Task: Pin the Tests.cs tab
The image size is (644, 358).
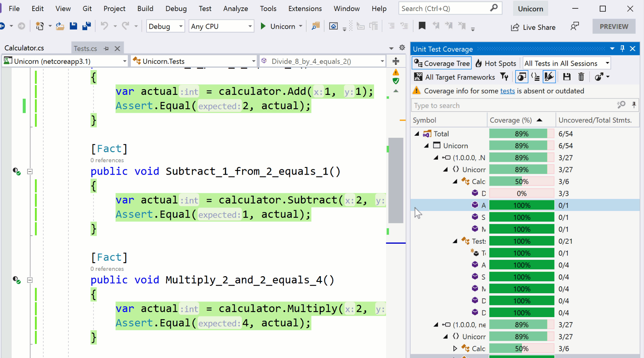Action: click(x=106, y=49)
